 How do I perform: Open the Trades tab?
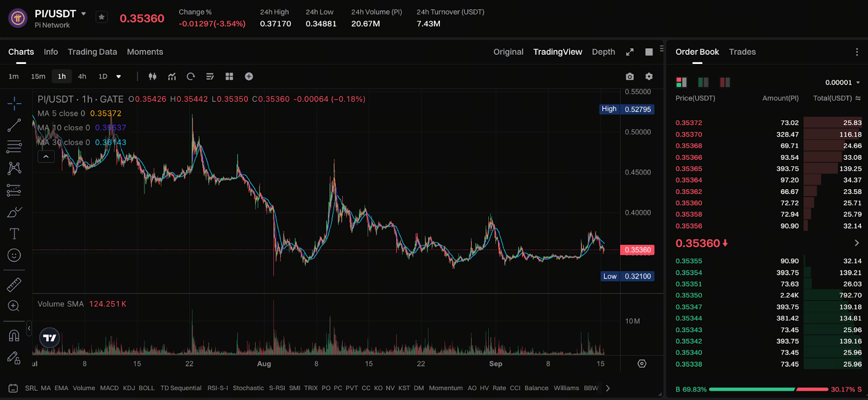pos(742,52)
